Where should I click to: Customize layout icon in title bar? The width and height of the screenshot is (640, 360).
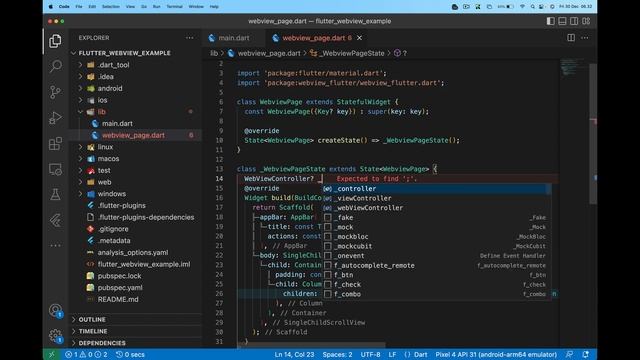(x=586, y=21)
